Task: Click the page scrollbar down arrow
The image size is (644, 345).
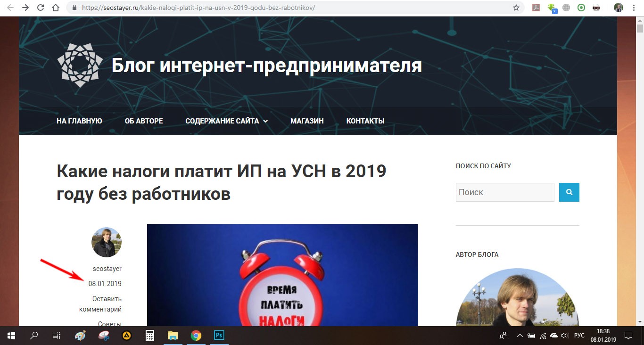Action: click(640, 322)
